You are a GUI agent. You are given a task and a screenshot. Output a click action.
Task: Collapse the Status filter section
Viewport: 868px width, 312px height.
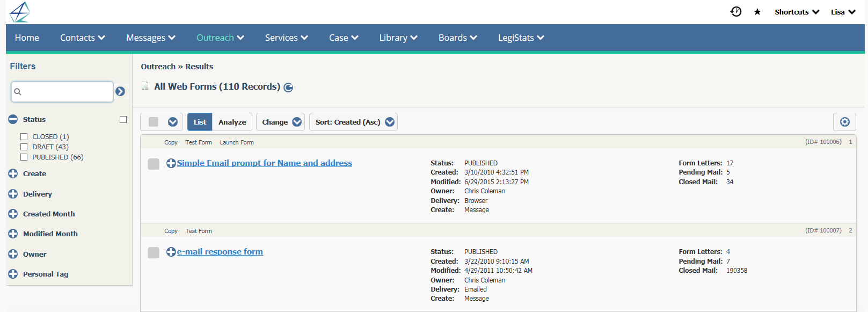pos(13,119)
